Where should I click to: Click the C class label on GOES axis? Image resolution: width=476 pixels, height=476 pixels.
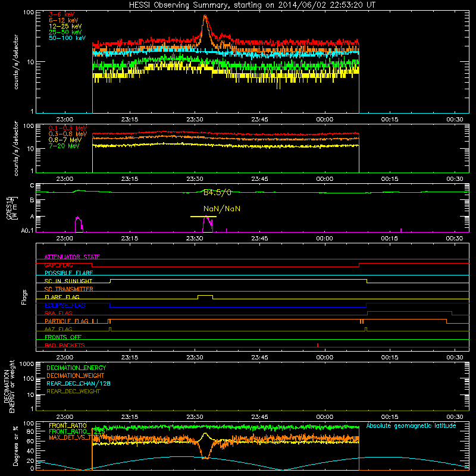[32, 186]
